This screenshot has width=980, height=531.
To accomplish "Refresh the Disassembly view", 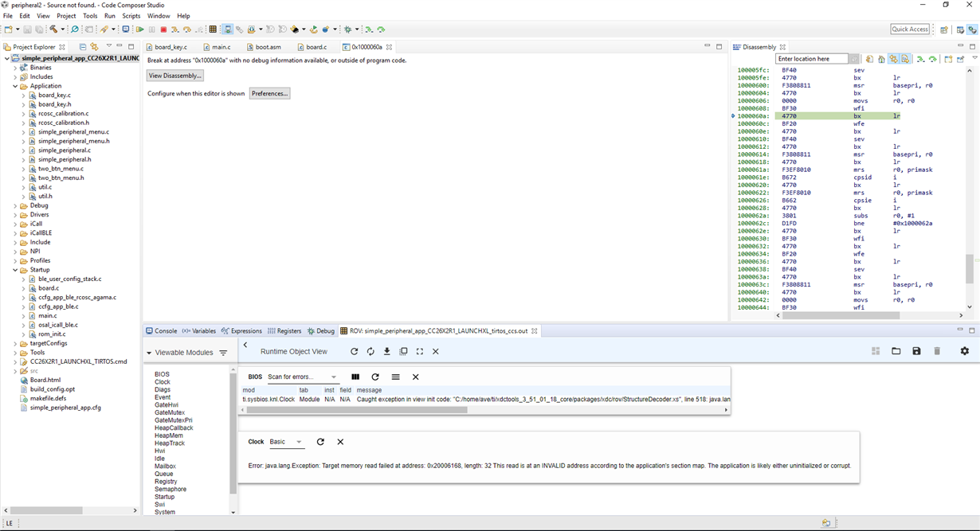I will point(870,59).
